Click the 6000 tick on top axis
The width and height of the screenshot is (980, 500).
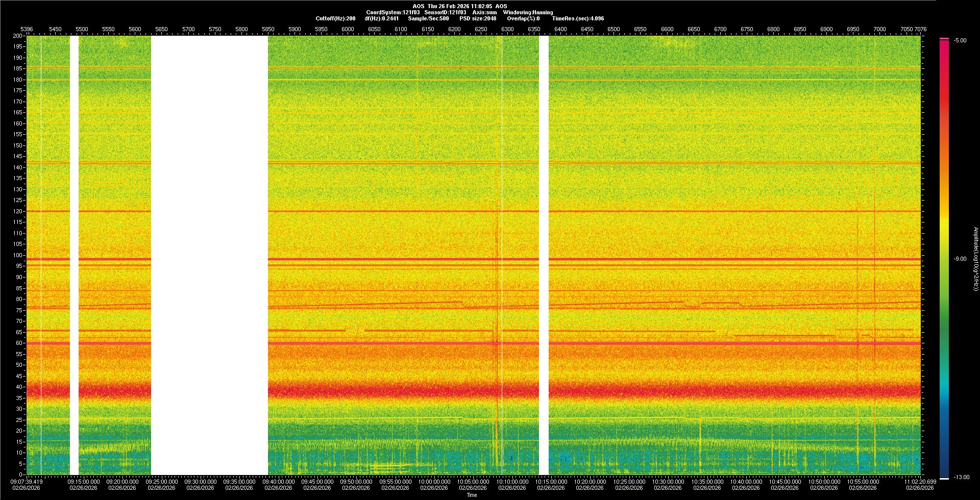tap(348, 30)
